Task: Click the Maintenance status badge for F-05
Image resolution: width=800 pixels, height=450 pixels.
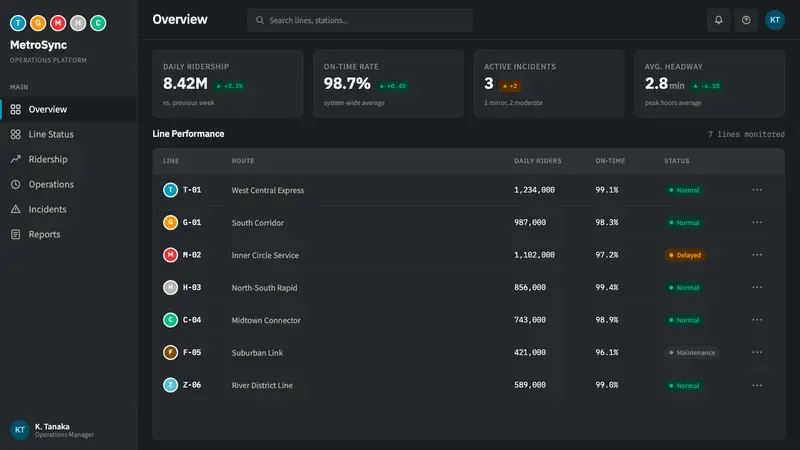Action: pos(692,353)
